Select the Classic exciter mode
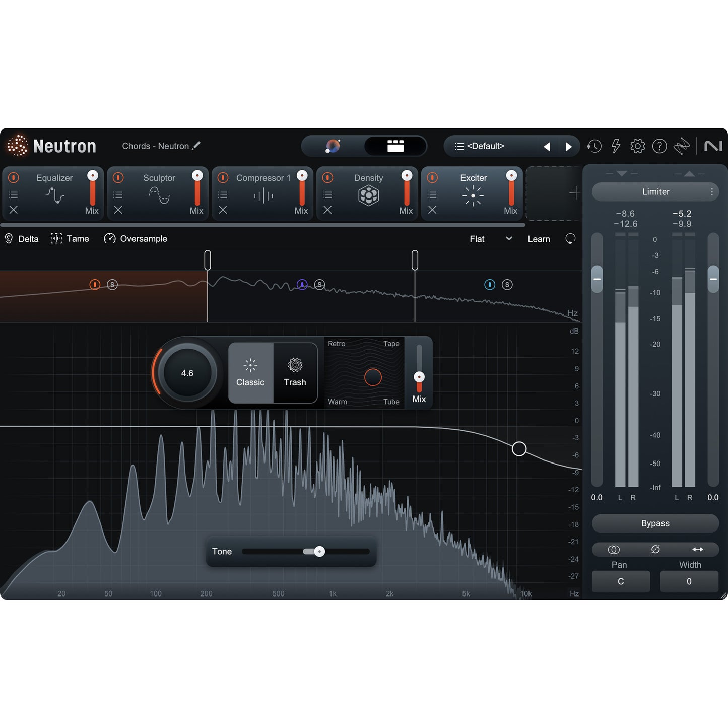Screen dimensions: 728x728 pyautogui.click(x=250, y=373)
